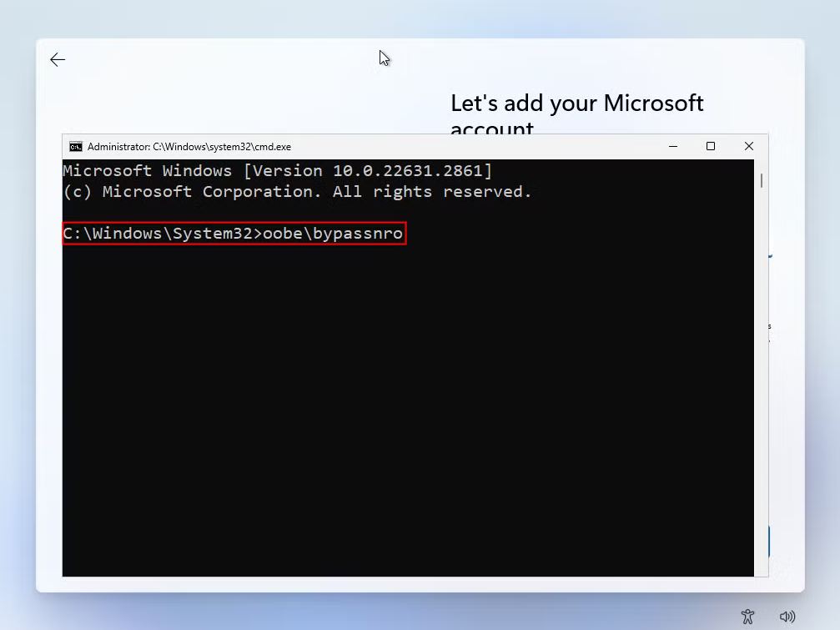Click the cmd window vertical scrollbar thumb

pos(762,180)
